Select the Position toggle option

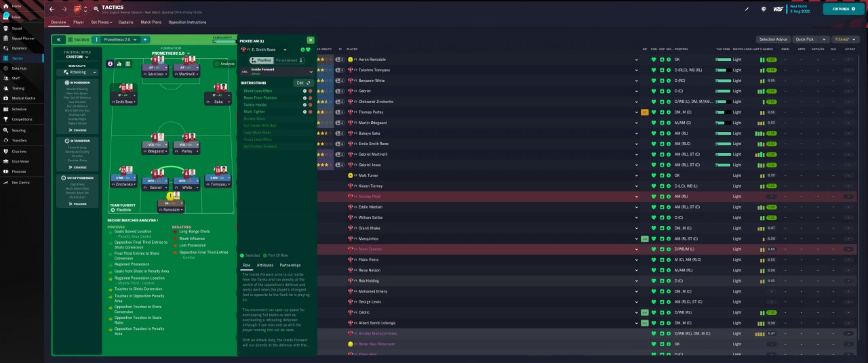coord(262,60)
